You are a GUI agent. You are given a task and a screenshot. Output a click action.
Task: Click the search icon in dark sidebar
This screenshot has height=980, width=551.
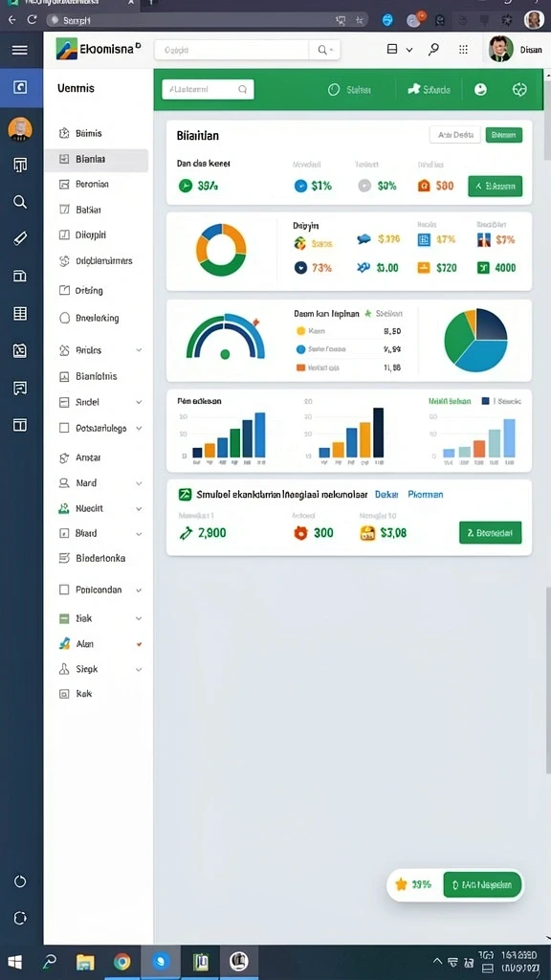[x=20, y=201]
